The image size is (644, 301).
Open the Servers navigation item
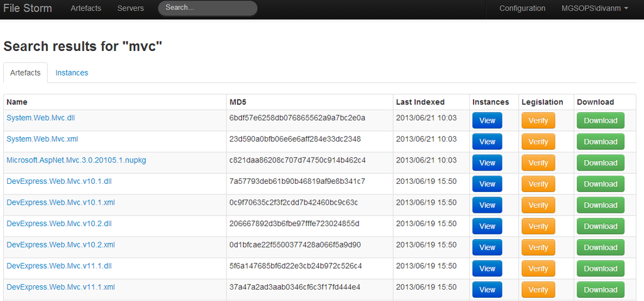tap(131, 8)
